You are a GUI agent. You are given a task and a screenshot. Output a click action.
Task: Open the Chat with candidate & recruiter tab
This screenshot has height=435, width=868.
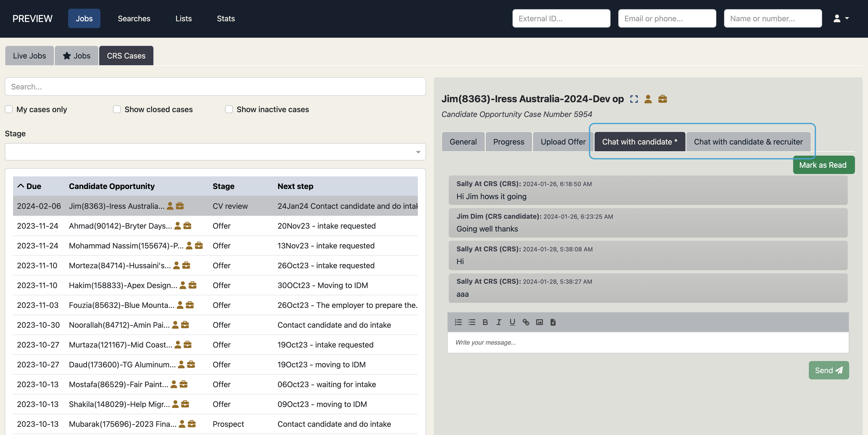(748, 142)
